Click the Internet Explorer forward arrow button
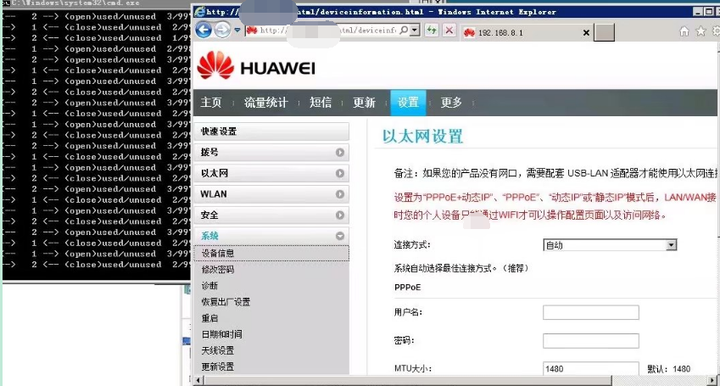Screen dimensions: 720x386 [x=223, y=31]
